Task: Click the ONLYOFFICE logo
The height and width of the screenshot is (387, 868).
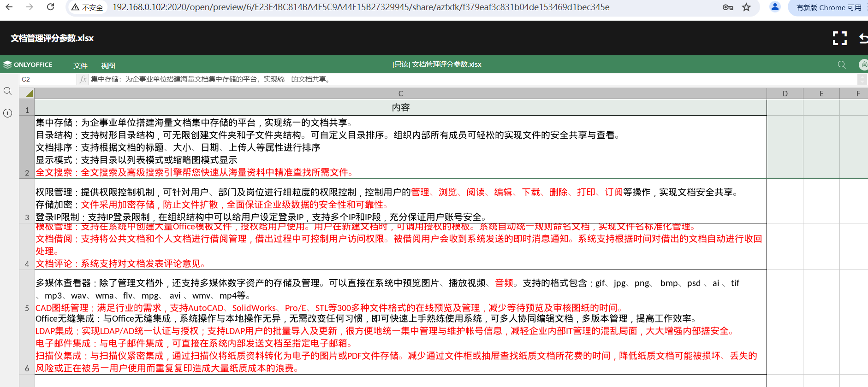Action: click(28, 65)
